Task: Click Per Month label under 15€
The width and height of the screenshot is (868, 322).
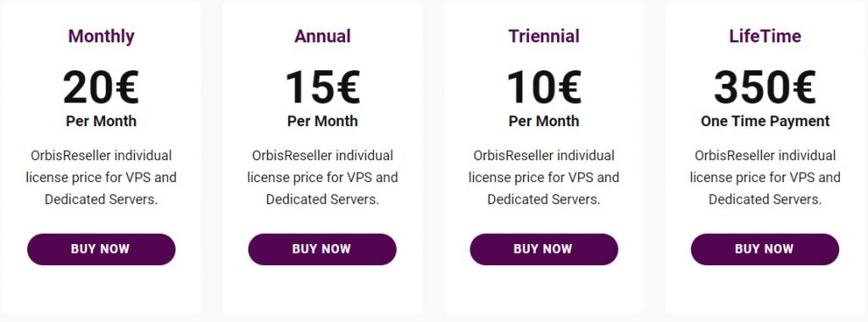Action: click(x=322, y=121)
